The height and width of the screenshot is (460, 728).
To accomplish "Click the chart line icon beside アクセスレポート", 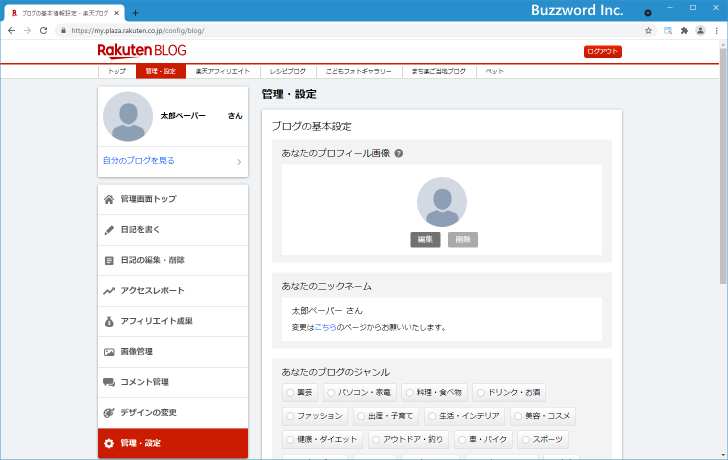I will (x=109, y=291).
